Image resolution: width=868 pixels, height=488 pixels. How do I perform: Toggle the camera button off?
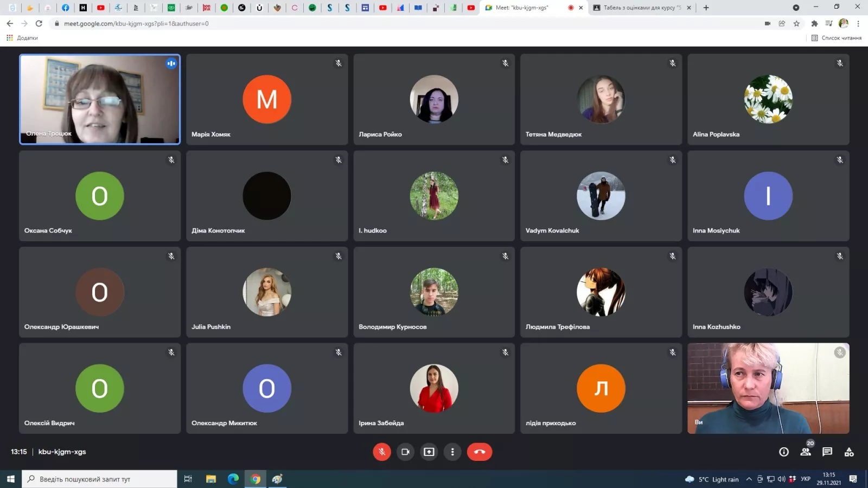tap(405, 452)
